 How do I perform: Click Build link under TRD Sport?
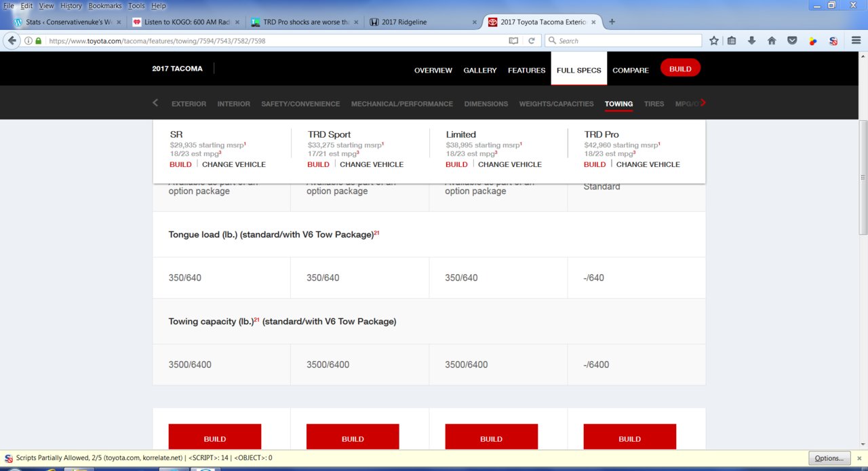[x=319, y=164]
